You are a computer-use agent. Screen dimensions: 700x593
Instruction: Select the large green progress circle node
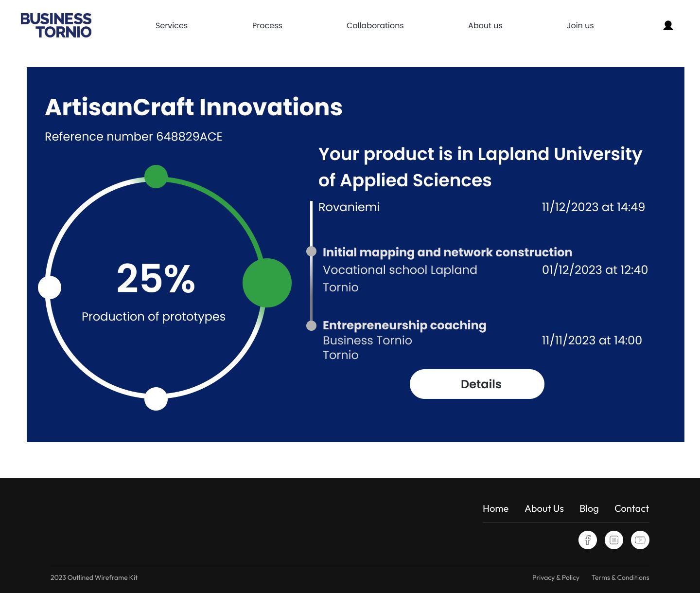[x=267, y=283]
